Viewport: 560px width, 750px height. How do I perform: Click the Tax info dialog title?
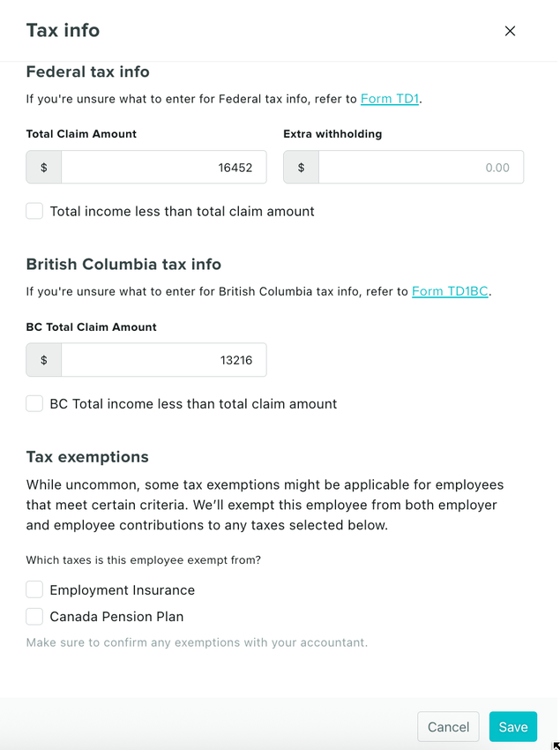click(x=63, y=31)
